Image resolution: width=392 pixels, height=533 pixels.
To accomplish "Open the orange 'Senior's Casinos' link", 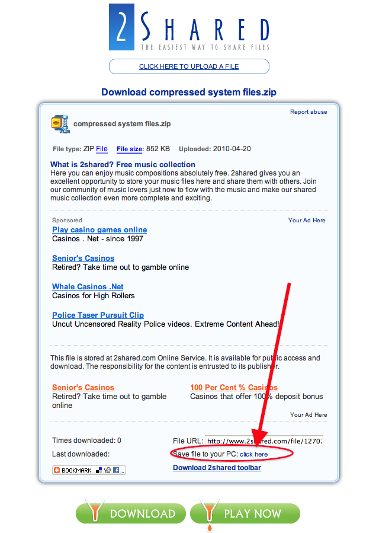I will pos(83,388).
